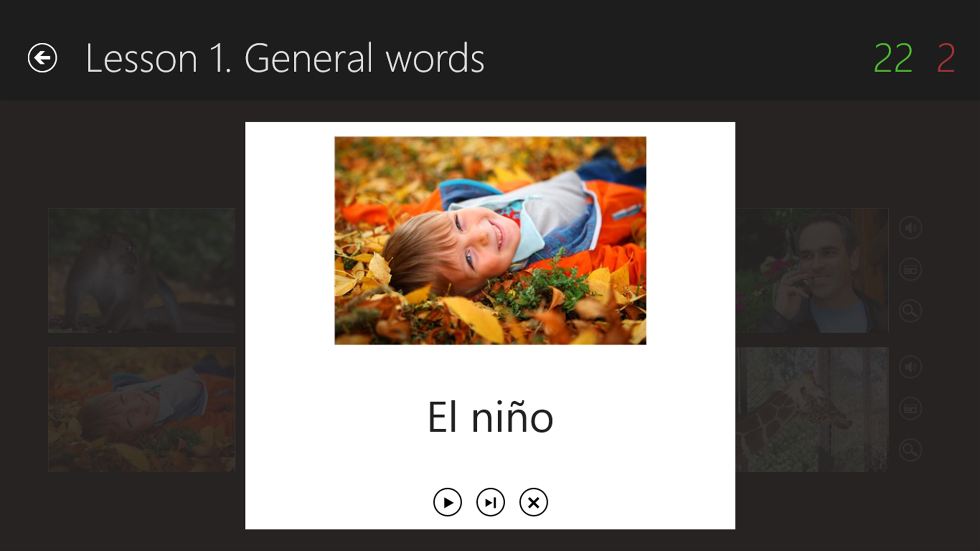
Task: Select the monkey thumbnail
Action: [x=141, y=270]
